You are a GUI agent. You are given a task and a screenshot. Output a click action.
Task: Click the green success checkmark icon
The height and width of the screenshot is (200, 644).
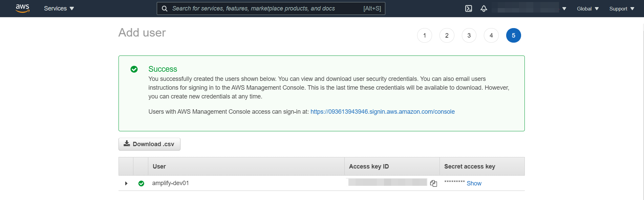[134, 69]
